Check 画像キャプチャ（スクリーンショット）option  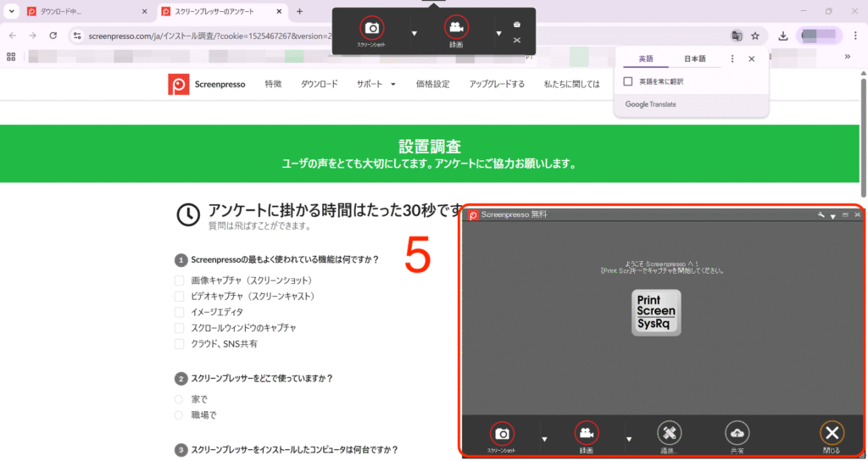[x=180, y=280]
